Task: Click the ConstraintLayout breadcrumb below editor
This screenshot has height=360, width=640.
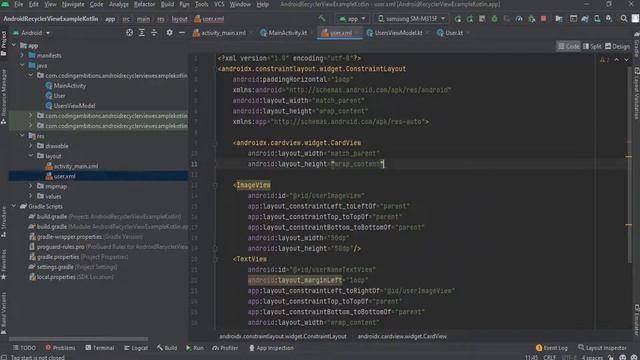Action: [x=283, y=336]
